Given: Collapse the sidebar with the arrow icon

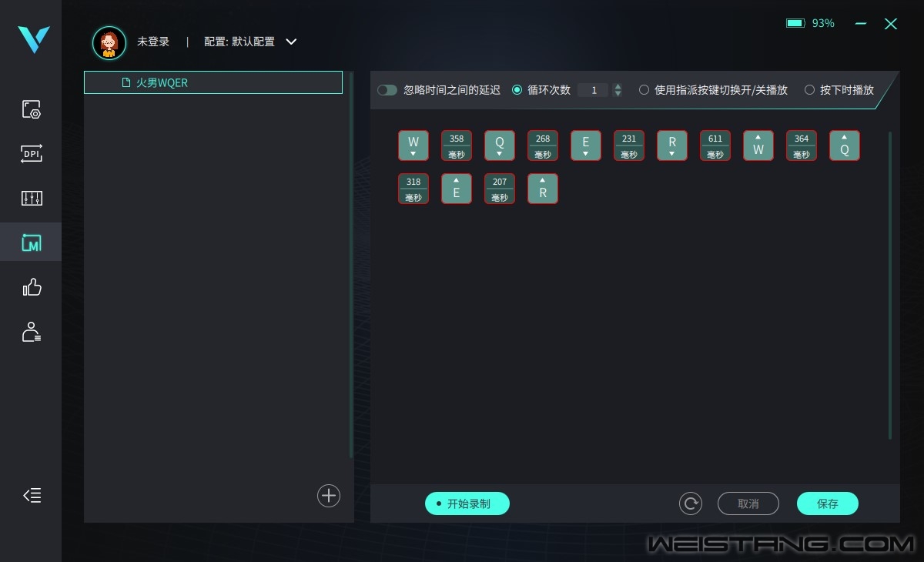Looking at the screenshot, I should [32, 496].
